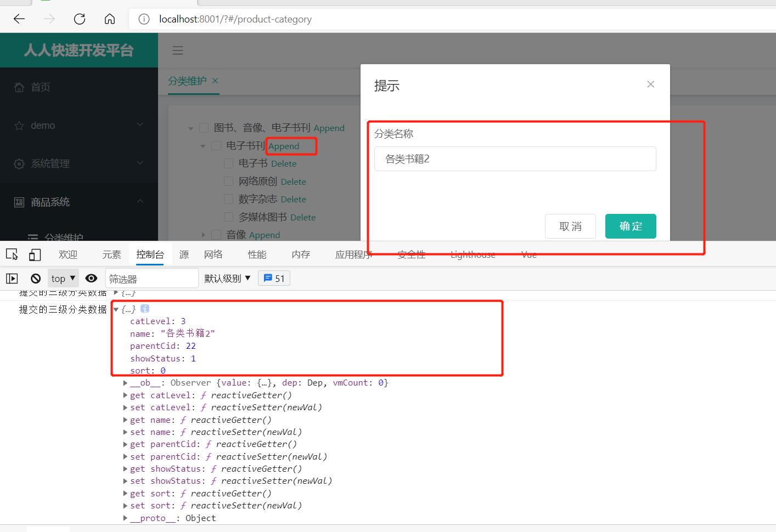Check the 多媒体图书 category checkbox

[229, 217]
